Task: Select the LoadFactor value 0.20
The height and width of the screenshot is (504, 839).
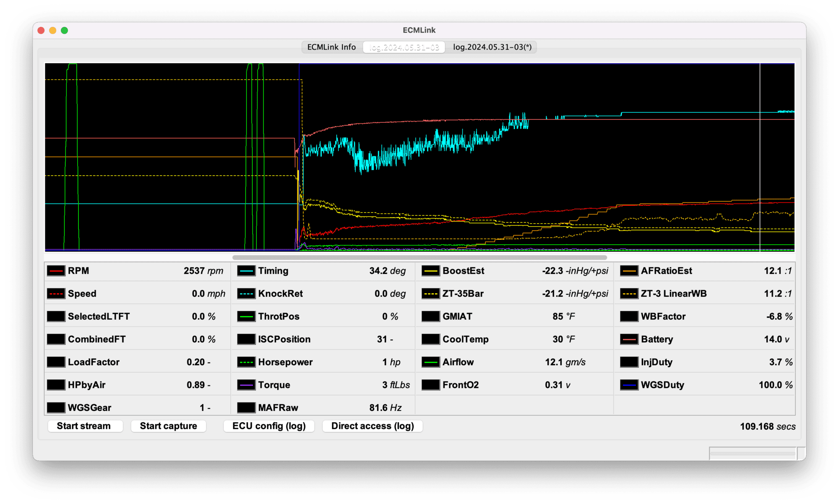Action: coord(195,362)
